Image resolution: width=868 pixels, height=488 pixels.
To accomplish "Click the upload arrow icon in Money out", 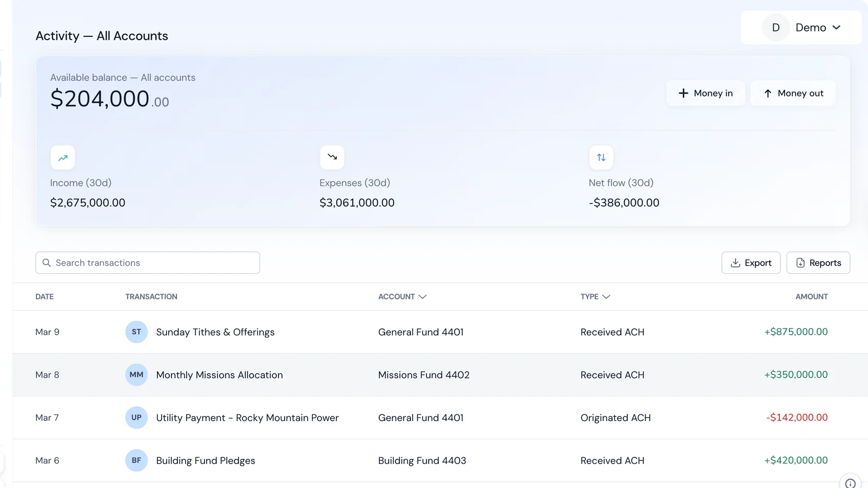I will click(767, 93).
